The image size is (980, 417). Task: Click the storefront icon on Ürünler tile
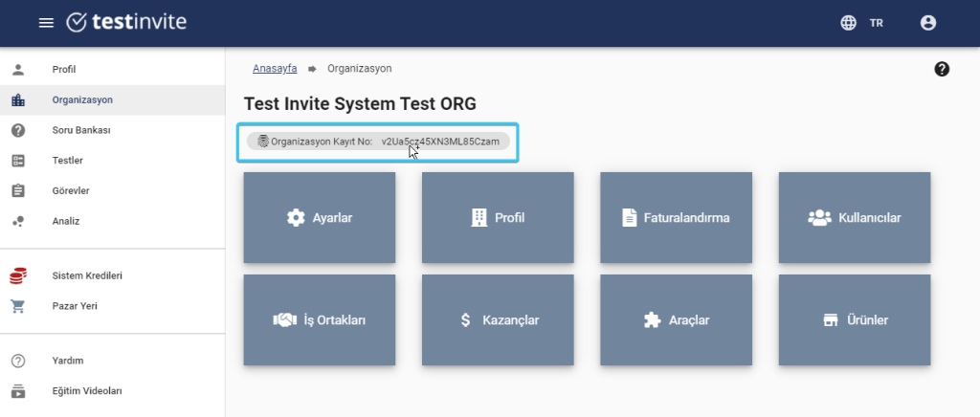pos(831,320)
